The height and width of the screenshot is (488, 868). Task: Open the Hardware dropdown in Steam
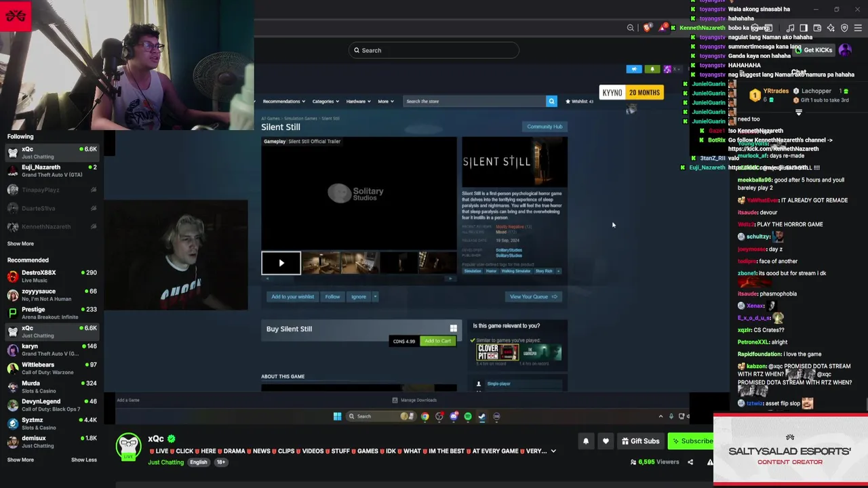click(x=358, y=101)
